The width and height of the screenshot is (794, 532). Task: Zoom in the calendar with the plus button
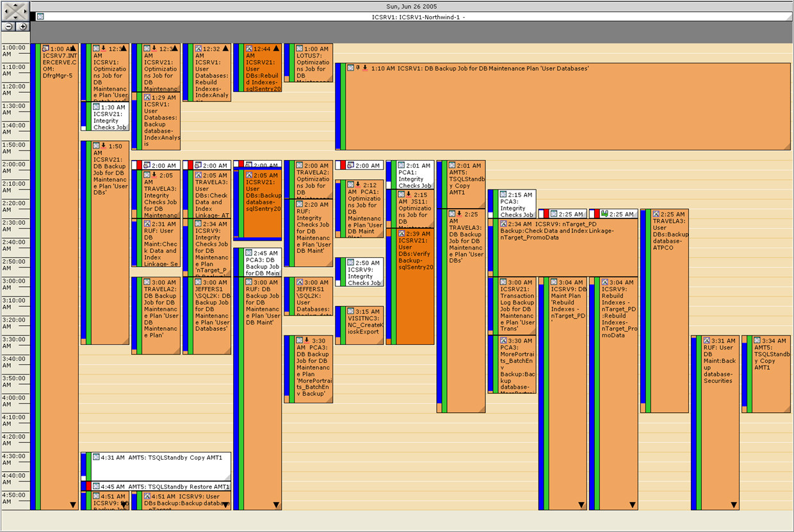23,26
